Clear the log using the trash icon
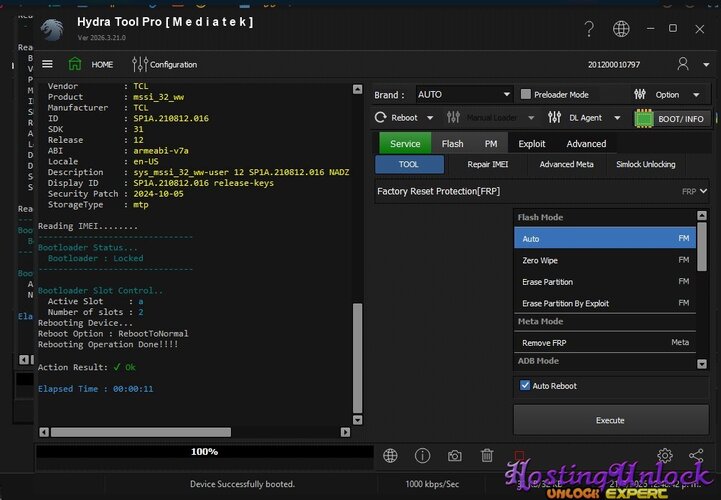721x500 pixels. tap(487, 456)
